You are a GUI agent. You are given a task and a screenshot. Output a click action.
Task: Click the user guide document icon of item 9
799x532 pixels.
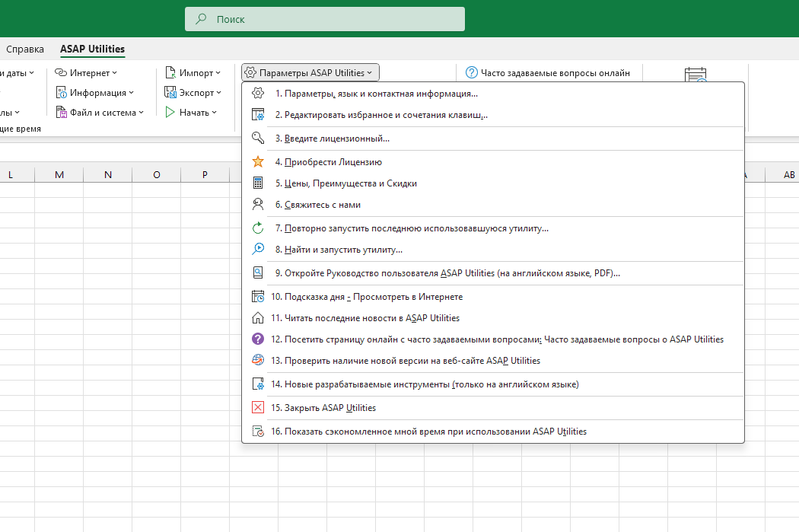click(x=258, y=273)
